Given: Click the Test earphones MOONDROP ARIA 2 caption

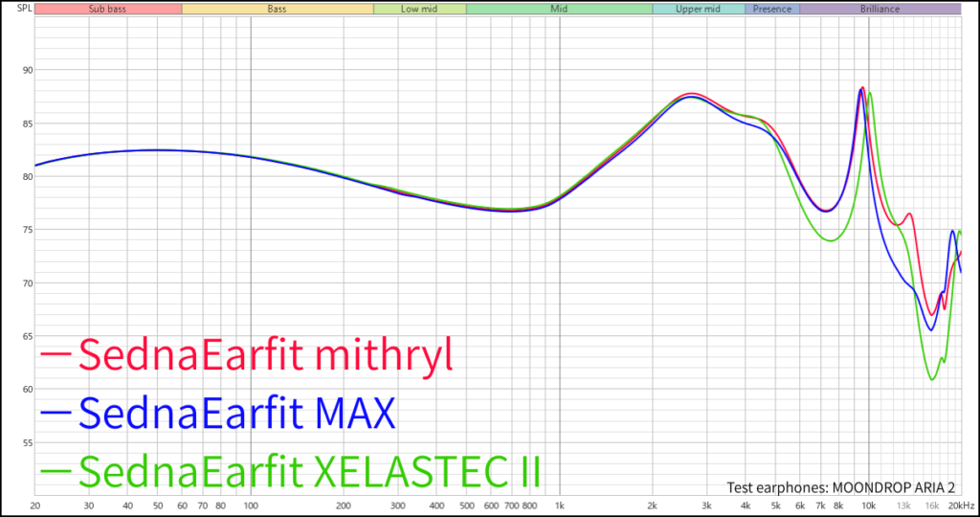Looking at the screenshot, I should click(x=840, y=486).
